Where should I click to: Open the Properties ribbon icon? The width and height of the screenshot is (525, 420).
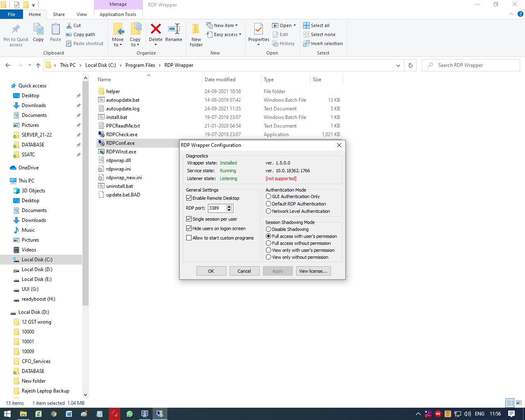tap(258, 30)
